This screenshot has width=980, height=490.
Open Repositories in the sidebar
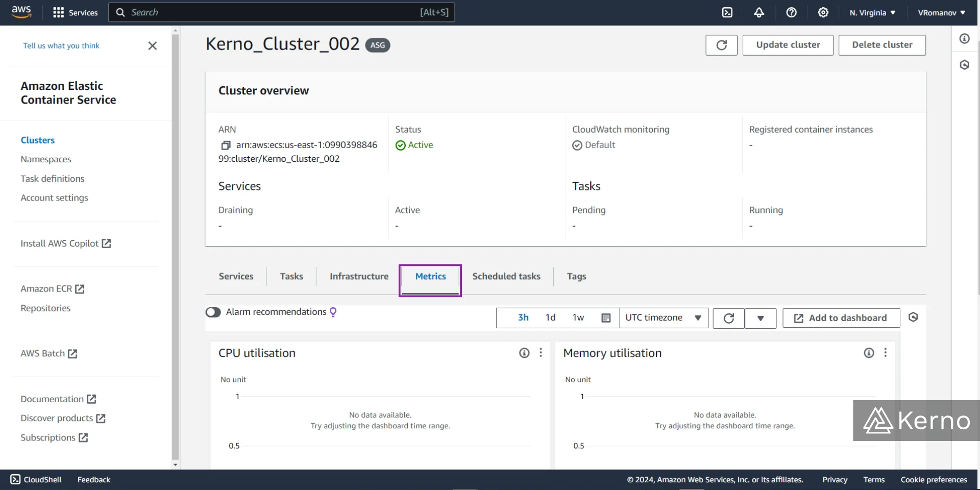[x=45, y=308]
